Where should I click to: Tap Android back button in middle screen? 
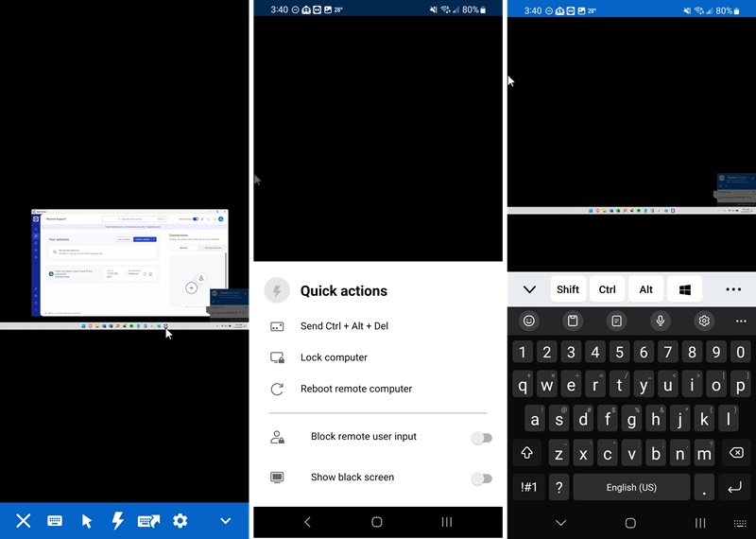click(x=308, y=522)
